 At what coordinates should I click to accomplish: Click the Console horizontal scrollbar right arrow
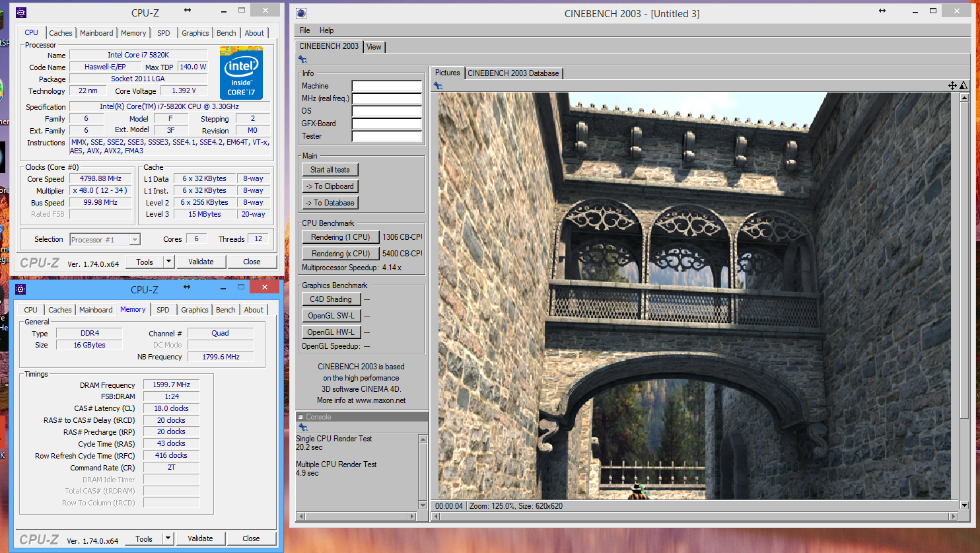tap(413, 516)
